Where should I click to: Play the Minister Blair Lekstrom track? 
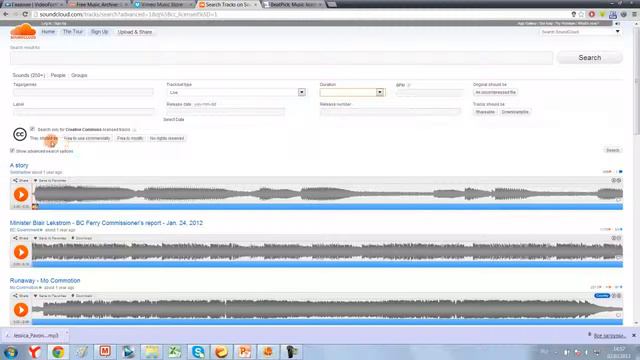(x=21, y=252)
